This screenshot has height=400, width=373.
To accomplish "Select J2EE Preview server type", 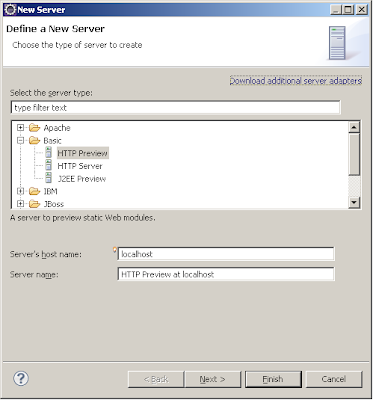I will click(x=82, y=179).
